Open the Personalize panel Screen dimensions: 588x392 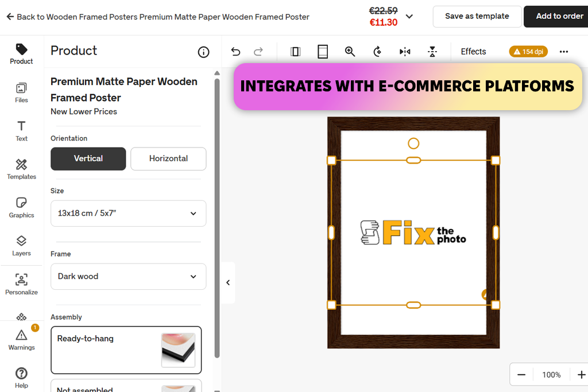(x=21, y=285)
